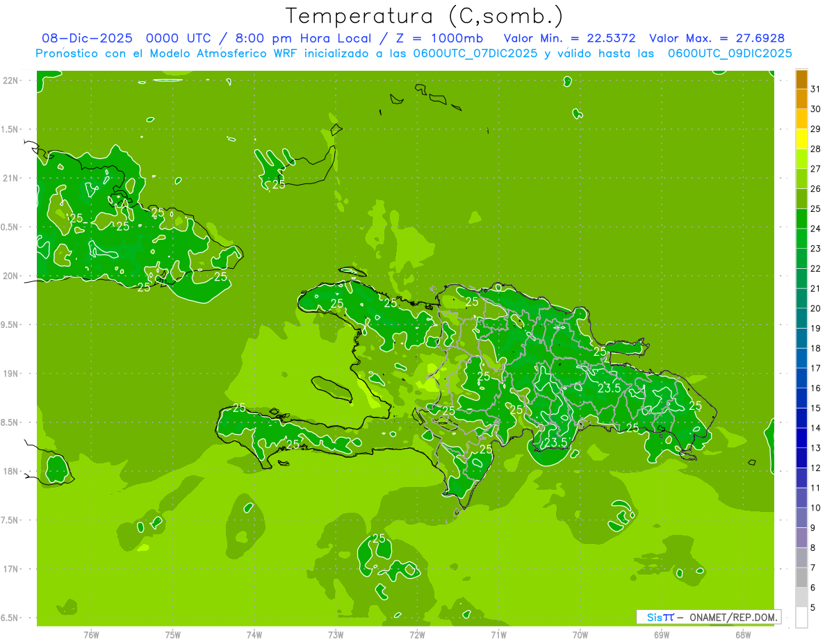Image resolution: width=834 pixels, height=644 pixels.
Task: Click the gray color bar segment between 6 and 7
Action: point(801,577)
